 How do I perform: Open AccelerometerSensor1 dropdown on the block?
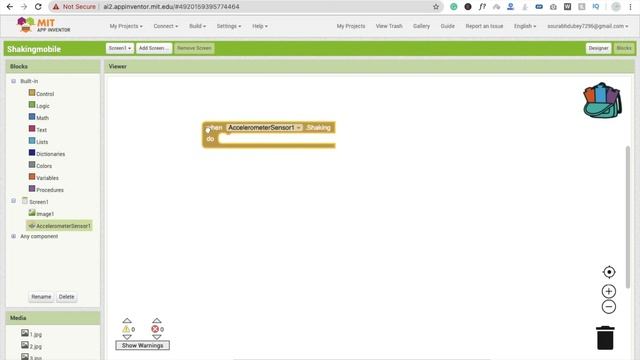click(264, 128)
